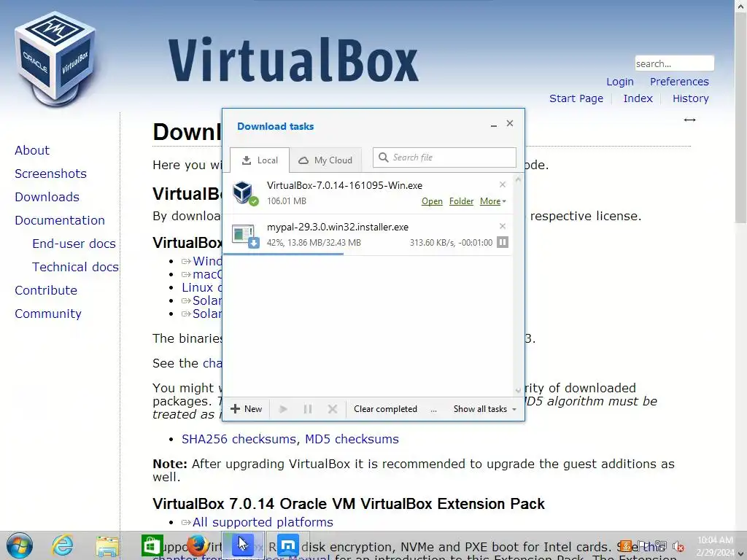Image resolution: width=747 pixels, height=560 pixels.
Task: Focus the Search file field
Action: (444, 157)
